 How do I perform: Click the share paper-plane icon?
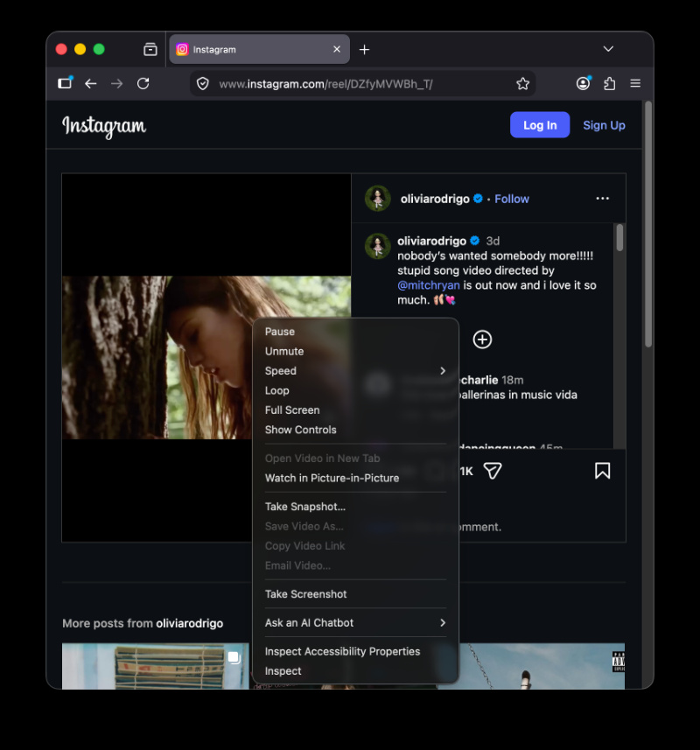[x=493, y=471]
